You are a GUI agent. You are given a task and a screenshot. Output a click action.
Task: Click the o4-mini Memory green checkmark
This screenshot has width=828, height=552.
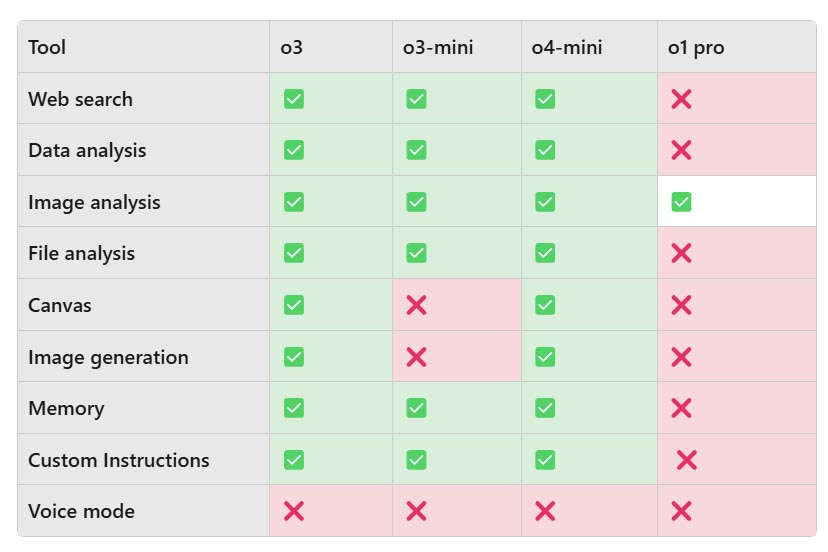click(x=545, y=408)
